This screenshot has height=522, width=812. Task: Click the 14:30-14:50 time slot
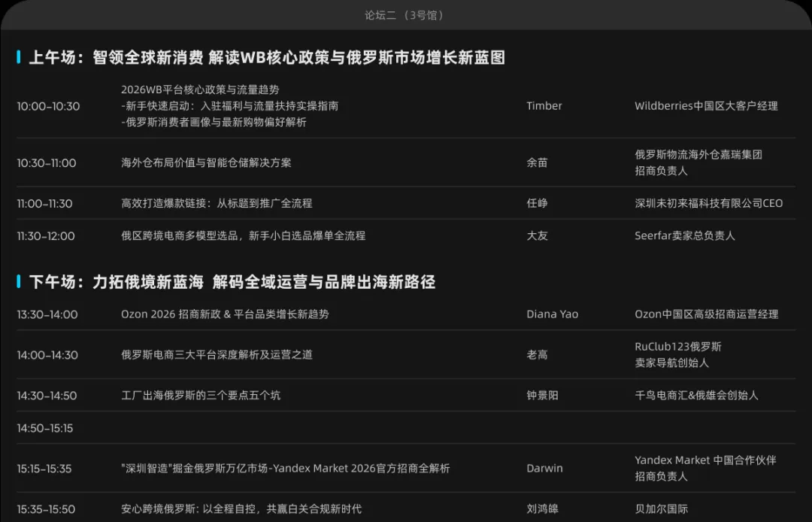pos(47,396)
